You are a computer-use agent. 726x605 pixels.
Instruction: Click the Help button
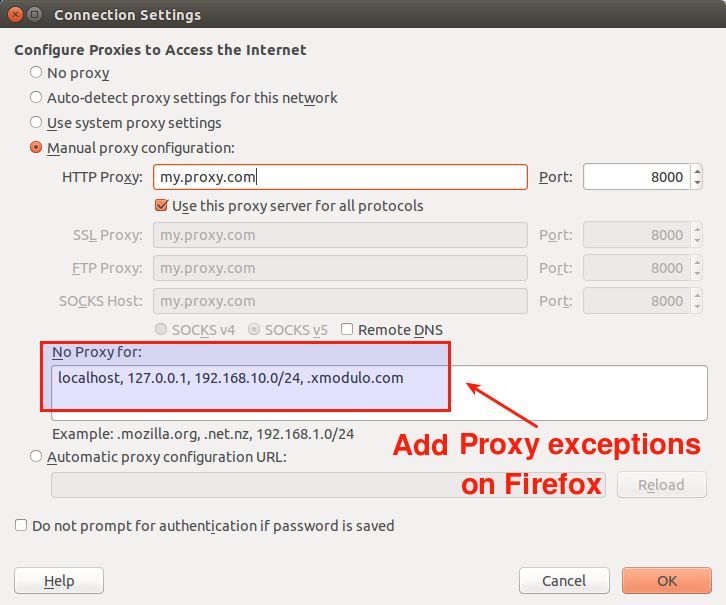[59, 580]
